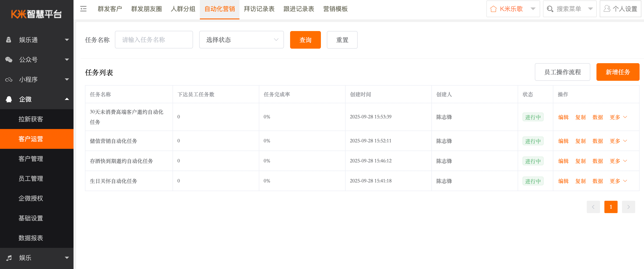This screenshot has height=269, width=644.
Task: Click the 娱乐通 sidebar icon
Action: coord(9,40)
